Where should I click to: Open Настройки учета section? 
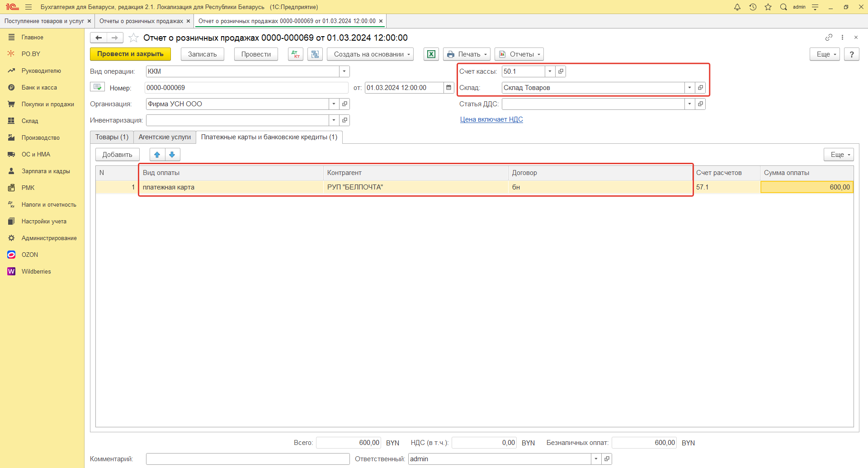[x=44, y=221]
